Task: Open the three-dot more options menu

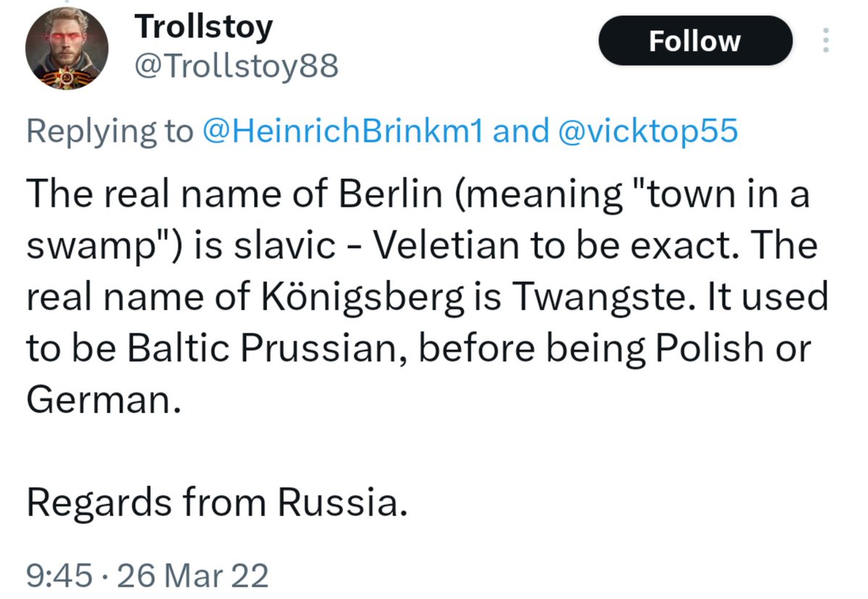Action: tap(825, 41)
